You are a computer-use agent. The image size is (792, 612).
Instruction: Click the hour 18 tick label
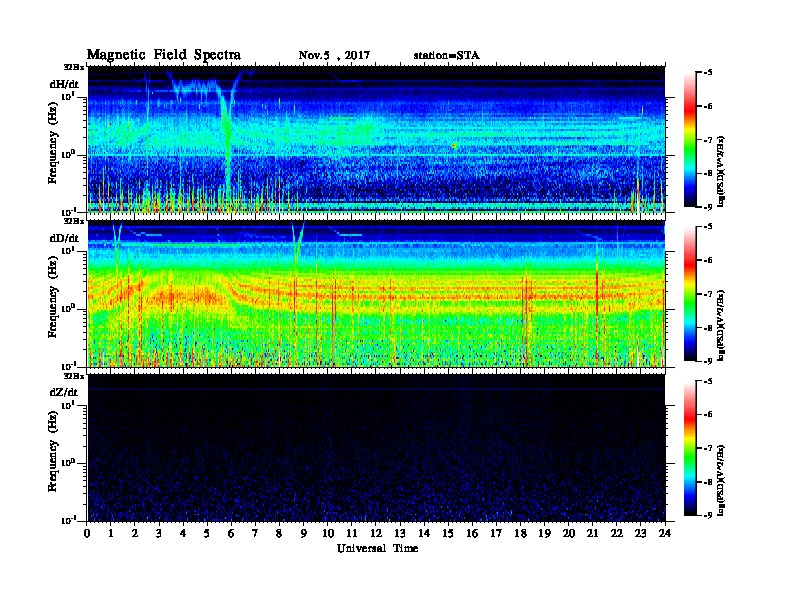[520, 534]
